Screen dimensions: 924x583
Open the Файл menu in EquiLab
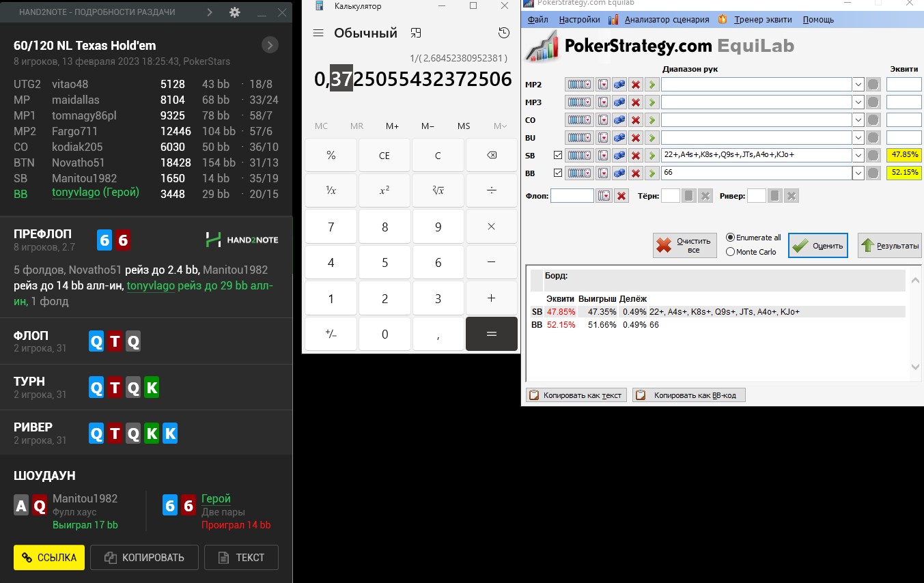click(x=537, y=20)
